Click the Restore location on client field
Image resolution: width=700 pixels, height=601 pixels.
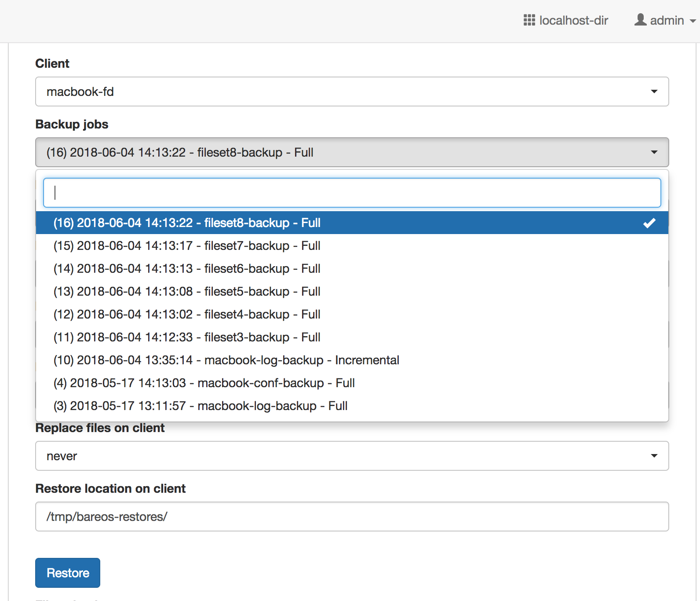pyautogui.click(x=352, y=517)
